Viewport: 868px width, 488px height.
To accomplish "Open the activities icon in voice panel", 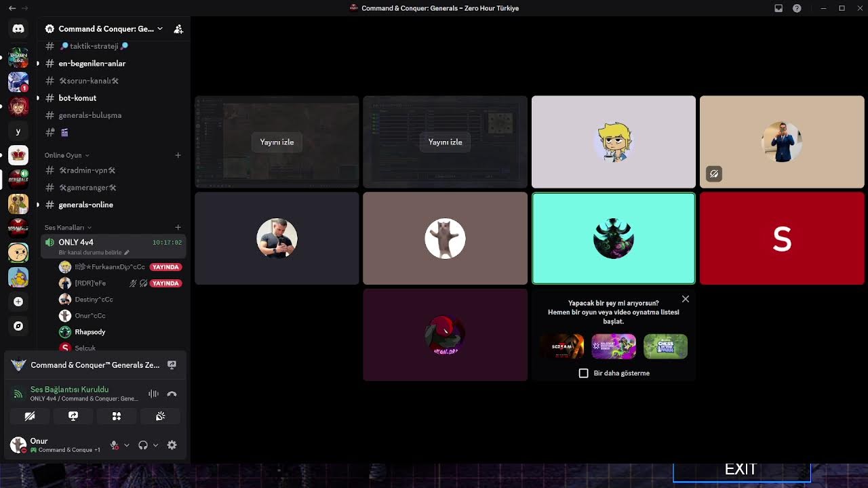I will click(117, 416).
